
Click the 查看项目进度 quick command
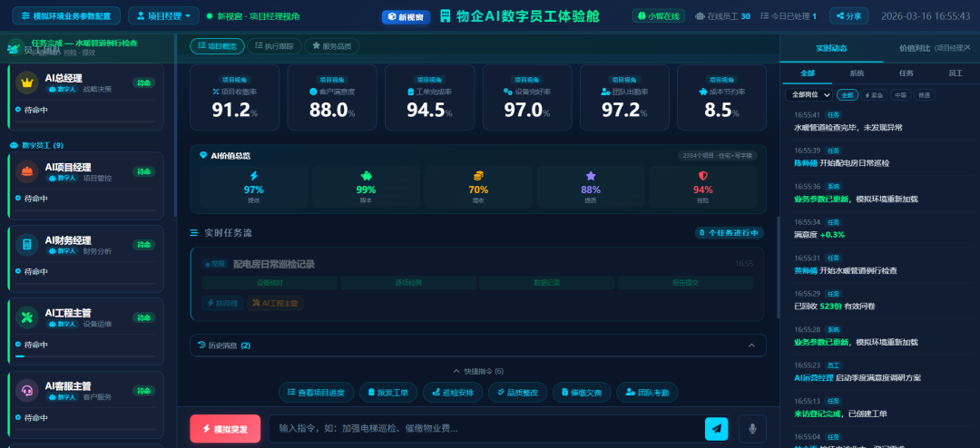317,393
